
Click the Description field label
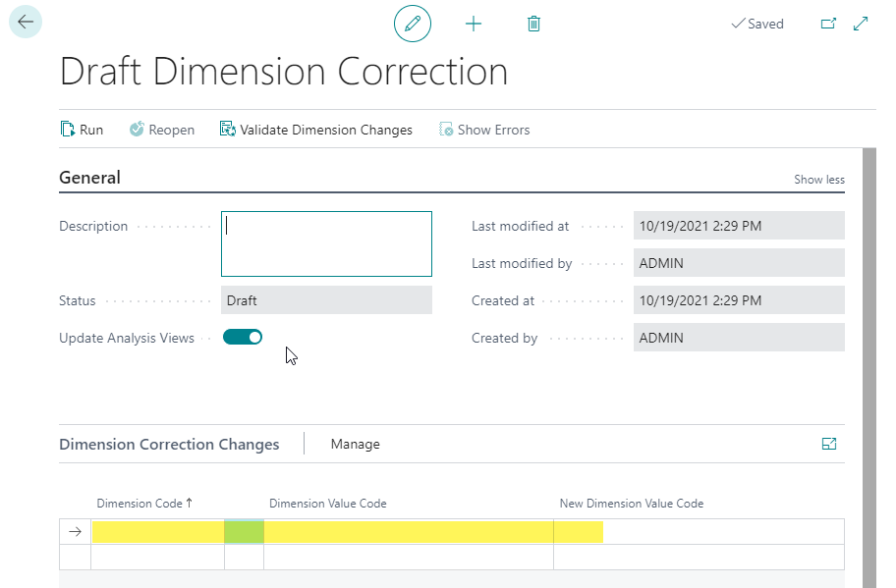(93, 226)
